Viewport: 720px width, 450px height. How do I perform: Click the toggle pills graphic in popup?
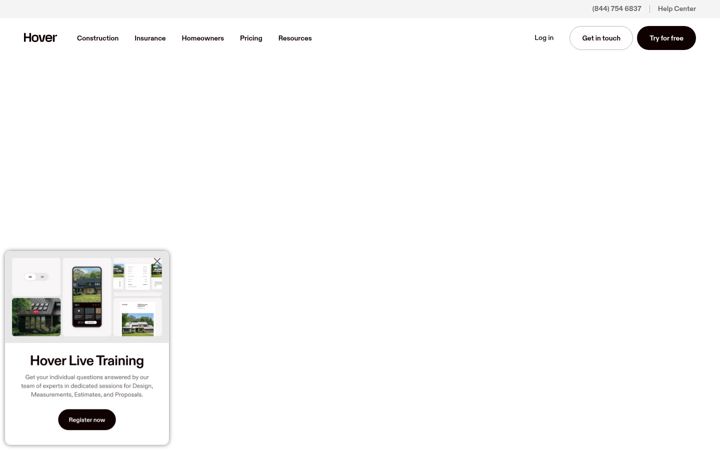[36, 277]
